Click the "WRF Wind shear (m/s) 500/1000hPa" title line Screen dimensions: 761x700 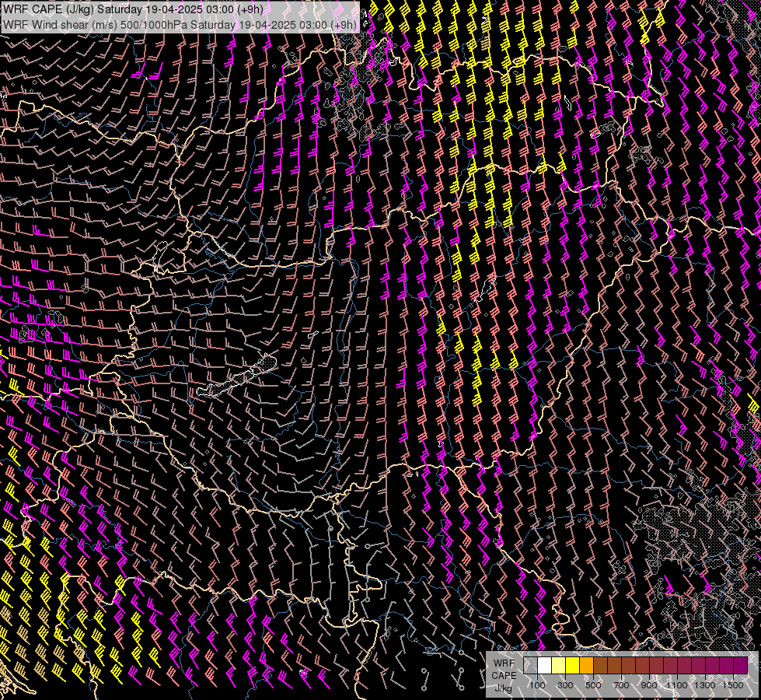tap(180, 25)
